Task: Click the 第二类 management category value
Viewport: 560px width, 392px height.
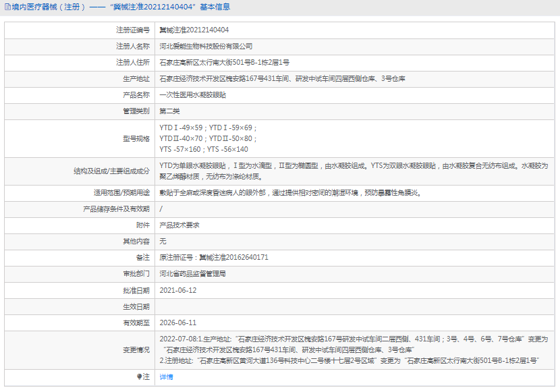Action: pos(169,111)
